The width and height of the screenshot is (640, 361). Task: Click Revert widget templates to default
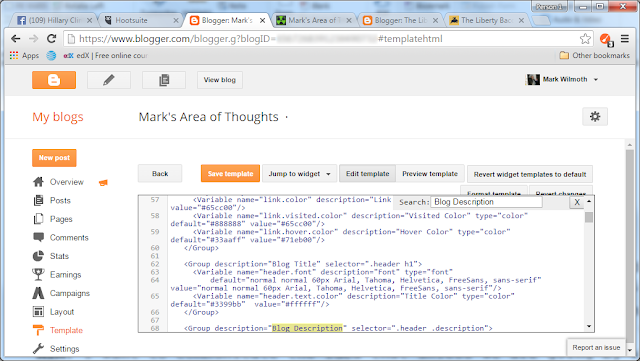530,174
